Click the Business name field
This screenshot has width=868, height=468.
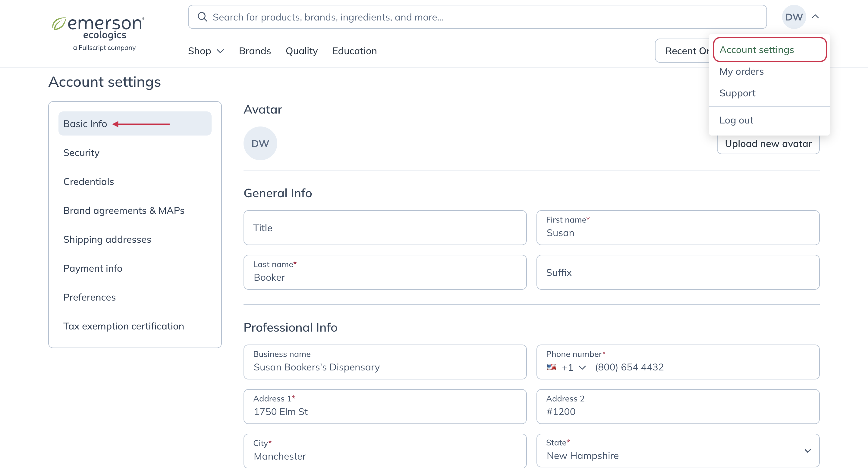tap(385, 362)
